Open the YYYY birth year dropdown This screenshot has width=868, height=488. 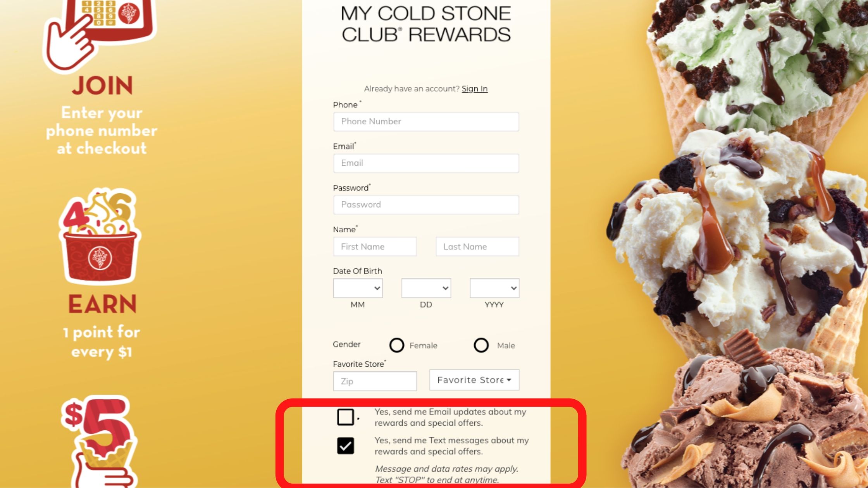[x=494, y=288]
